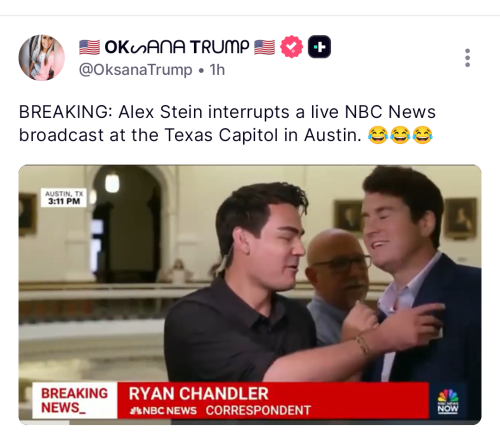Open the three-dot post options menu
This screenshot has width=500, height=438.
click(467, 58)
